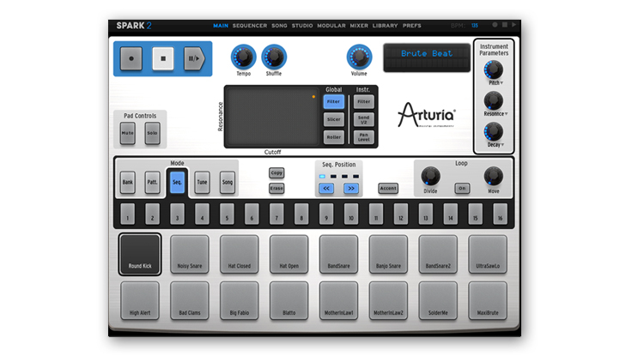Toggle the Instr. Filter button
Image resolution: width=644 pixels, height=362 pixels.
[x=364, y=102]
